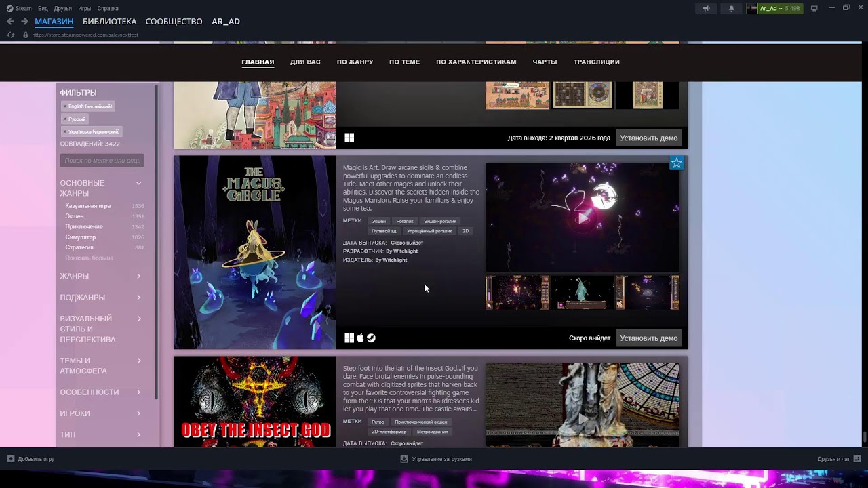Filter by Приключение genre

coord(84,227)
